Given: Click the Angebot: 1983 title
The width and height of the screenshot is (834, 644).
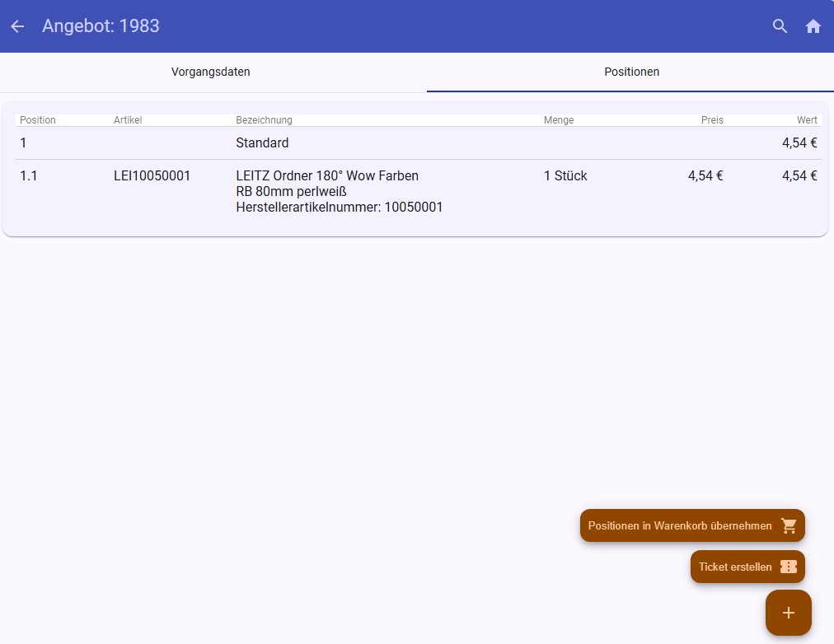Looking at the screenshot, I should tap(101, 26).
